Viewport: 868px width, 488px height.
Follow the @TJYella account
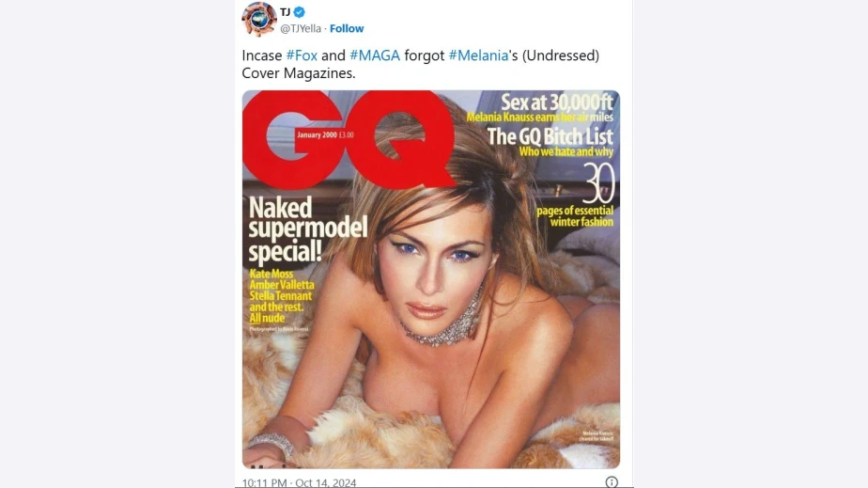[x=347, y=28]
